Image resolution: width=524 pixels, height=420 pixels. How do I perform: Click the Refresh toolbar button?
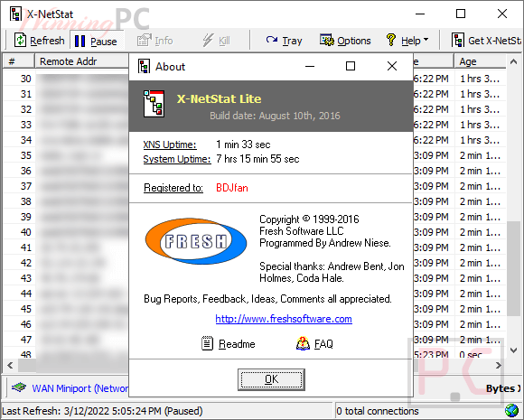(40, 41)
